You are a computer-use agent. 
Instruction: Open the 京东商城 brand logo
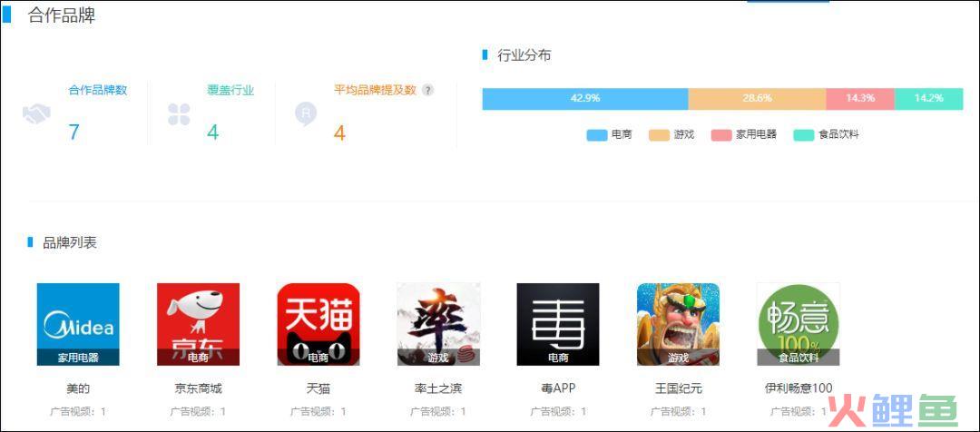pos(198,324)
